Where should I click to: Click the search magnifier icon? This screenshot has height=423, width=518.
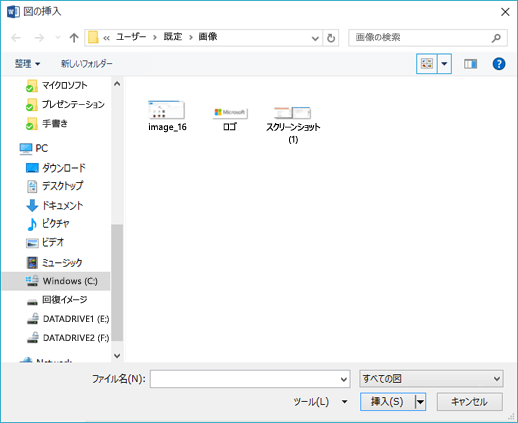pyautogui.click(x=496, y=38)
